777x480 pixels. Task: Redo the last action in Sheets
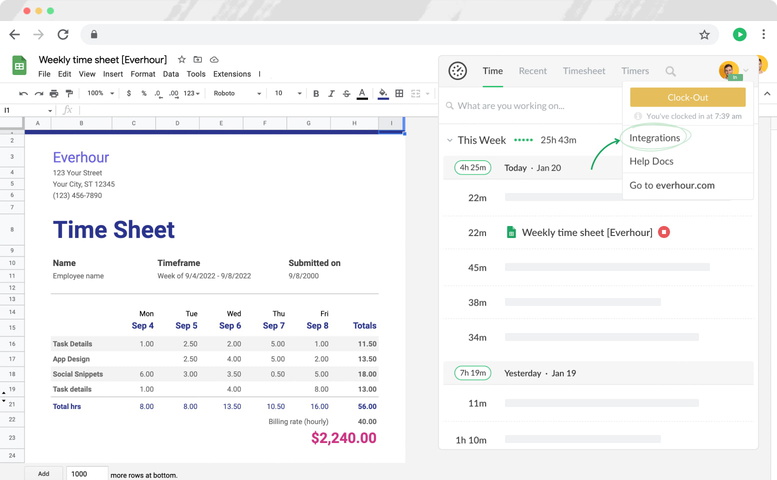click(x=39, y=93)
